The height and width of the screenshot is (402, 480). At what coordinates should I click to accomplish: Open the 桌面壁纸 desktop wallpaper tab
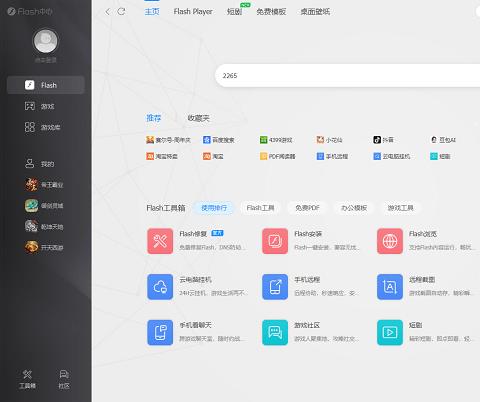315,12
